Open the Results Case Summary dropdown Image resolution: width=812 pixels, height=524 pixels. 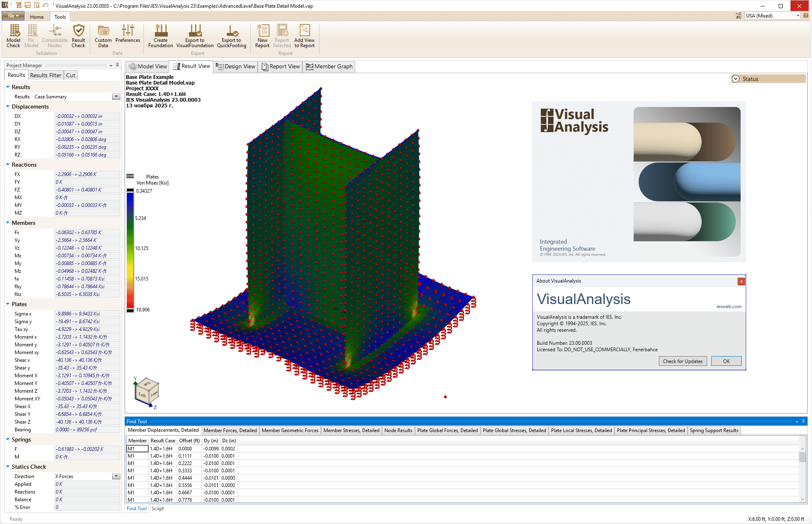116,96
